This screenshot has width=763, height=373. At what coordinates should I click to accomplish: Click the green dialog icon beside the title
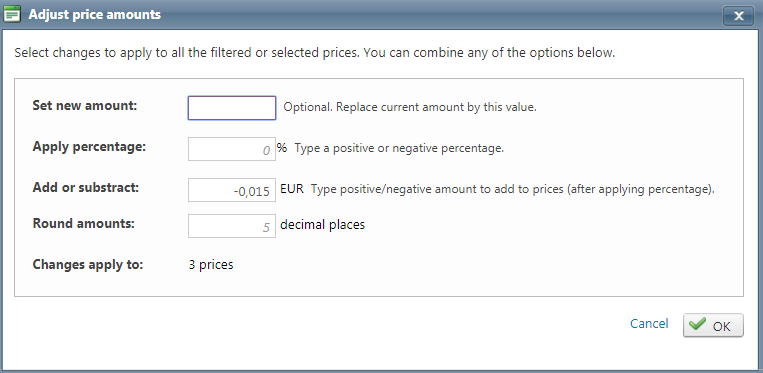12,15
